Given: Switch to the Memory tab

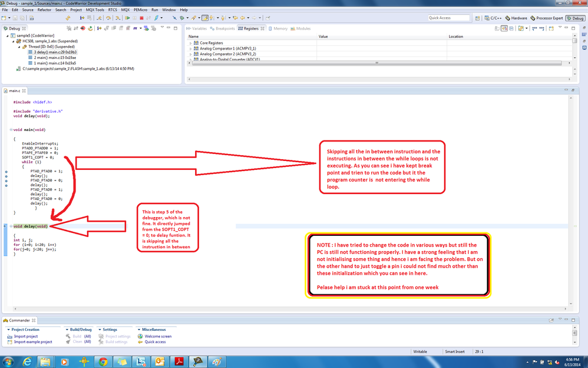Looking at the screenshot, I should coord(278,28).
